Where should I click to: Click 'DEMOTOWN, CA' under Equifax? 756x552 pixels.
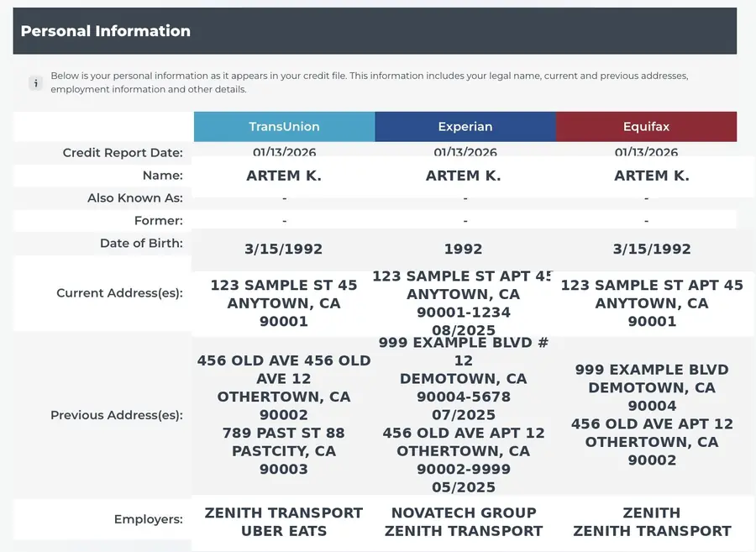coord(652,387)
